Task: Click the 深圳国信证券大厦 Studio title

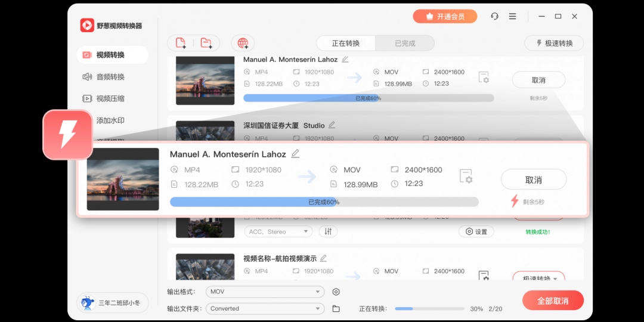Action: tap(284, 125)
